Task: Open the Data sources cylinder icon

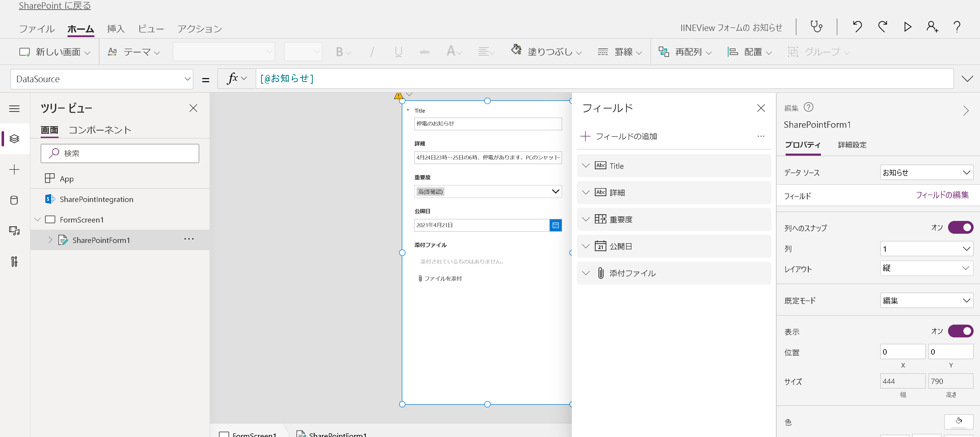Action: (x=14, y=200)
